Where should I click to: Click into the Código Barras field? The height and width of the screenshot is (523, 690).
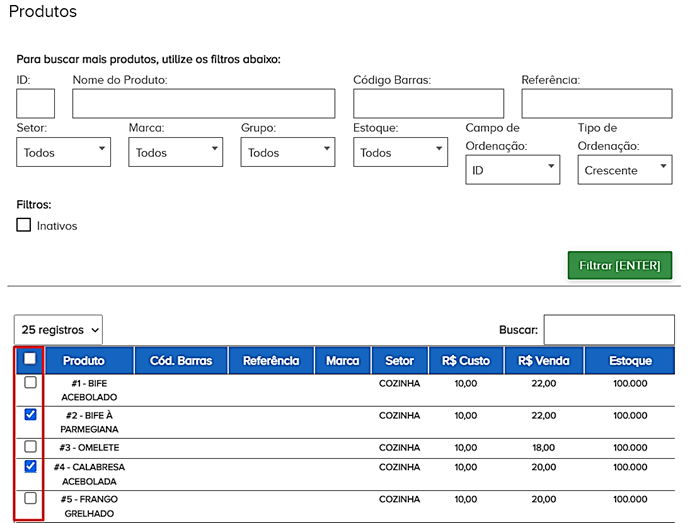pos(428,104)
